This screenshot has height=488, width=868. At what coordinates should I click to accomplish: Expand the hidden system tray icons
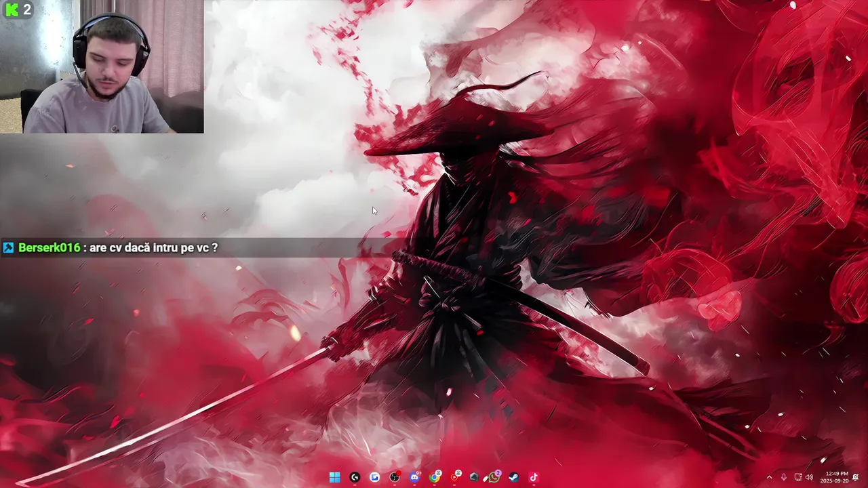coord(769,477)
